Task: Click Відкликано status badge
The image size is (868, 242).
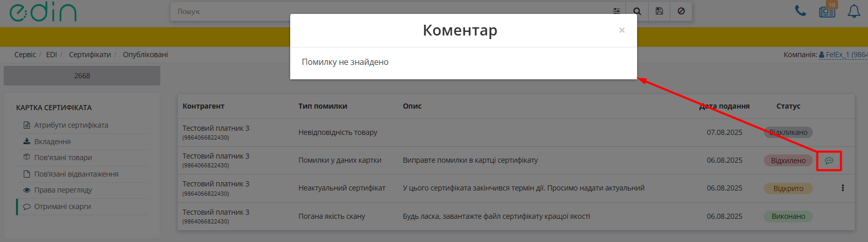Action: coord(788,132)
